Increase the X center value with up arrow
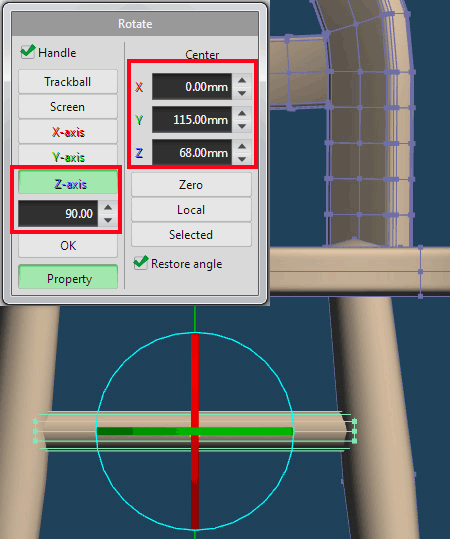The height and width of the screenshot is (539, 450). [x=242, y=80]
